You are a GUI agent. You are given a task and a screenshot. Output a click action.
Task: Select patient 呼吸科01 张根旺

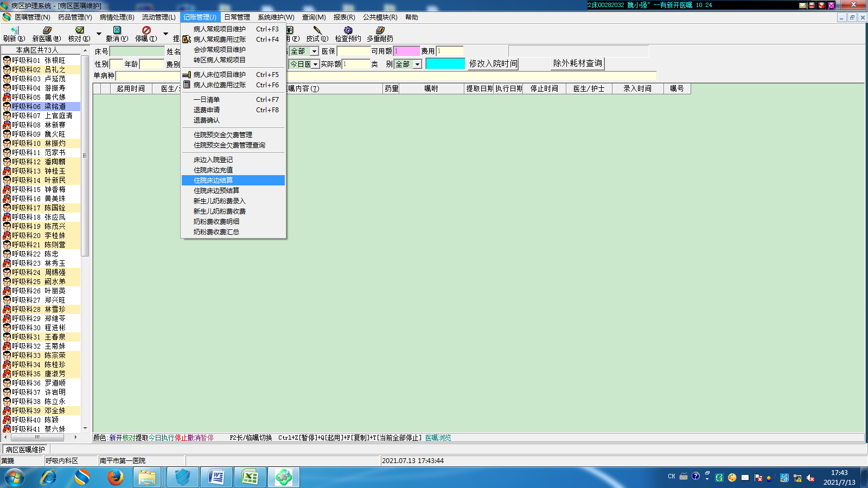(x=41, y=60)
